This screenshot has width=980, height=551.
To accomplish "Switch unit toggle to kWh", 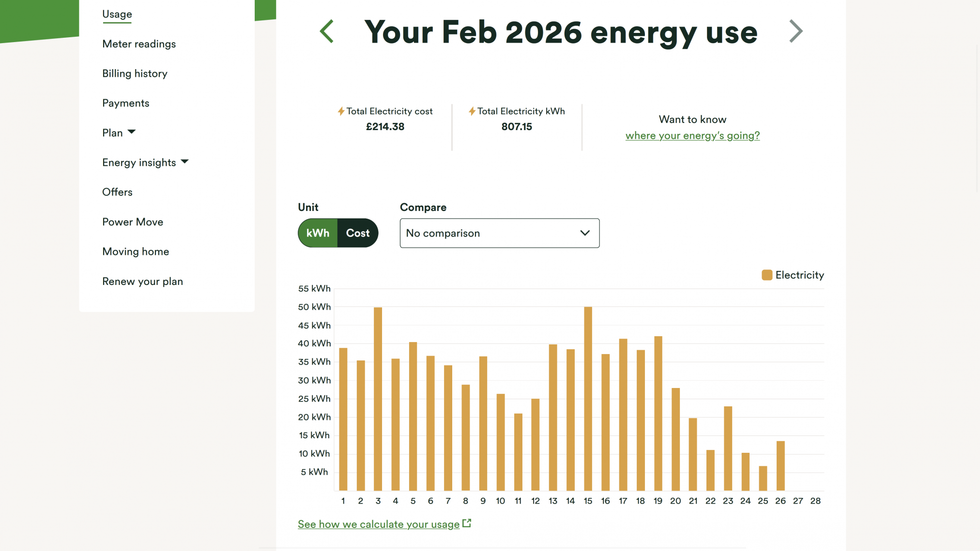I will pos(318,233).
